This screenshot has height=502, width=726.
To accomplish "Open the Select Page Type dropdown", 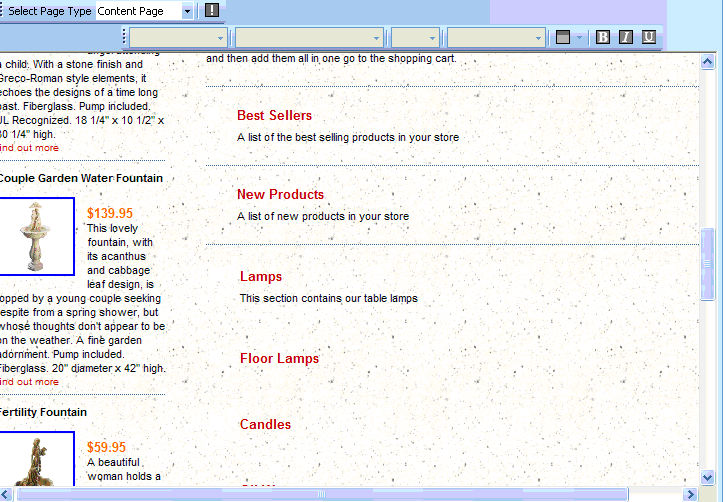I will 188,11.
